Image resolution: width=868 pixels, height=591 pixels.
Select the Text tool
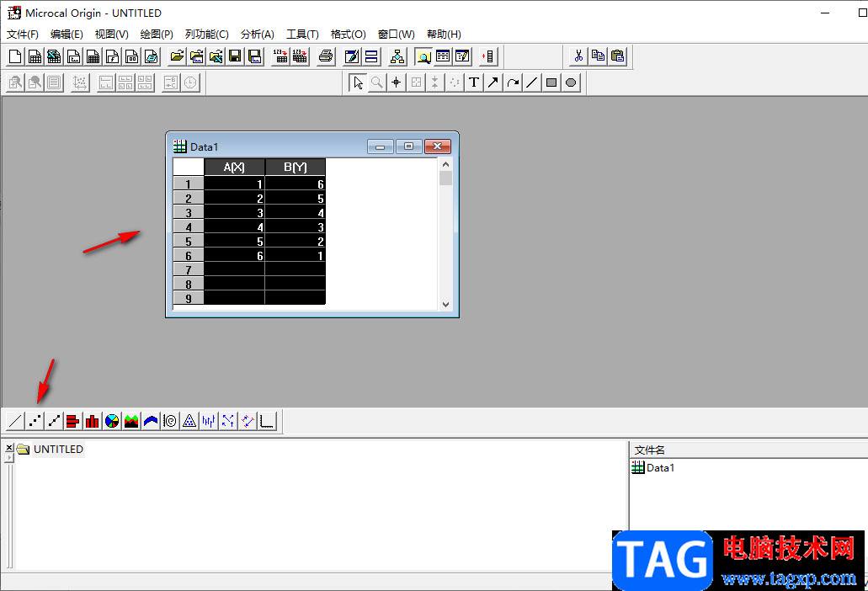tap(474, 83)
